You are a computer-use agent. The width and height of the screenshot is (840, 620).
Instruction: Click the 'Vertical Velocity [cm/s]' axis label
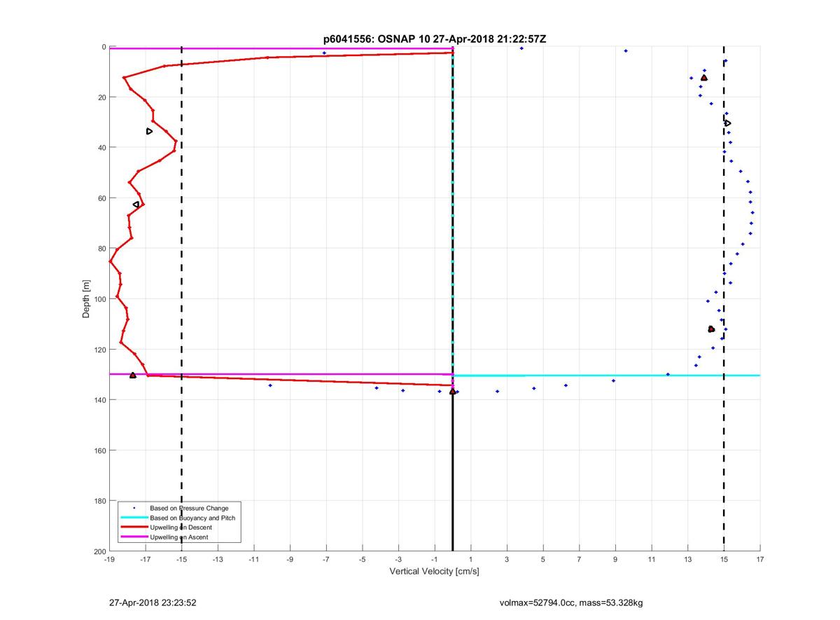[x=434, y=572]
